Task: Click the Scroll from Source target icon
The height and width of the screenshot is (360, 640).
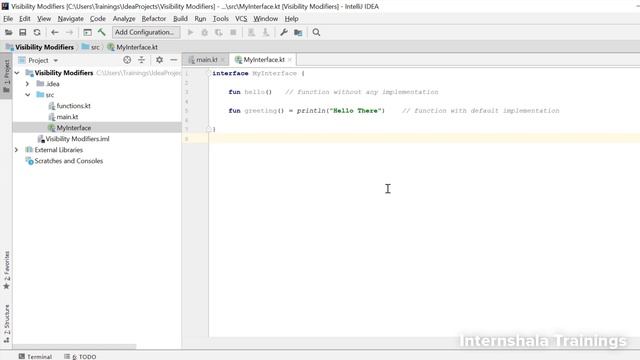Action: click(x=127, y=60)
